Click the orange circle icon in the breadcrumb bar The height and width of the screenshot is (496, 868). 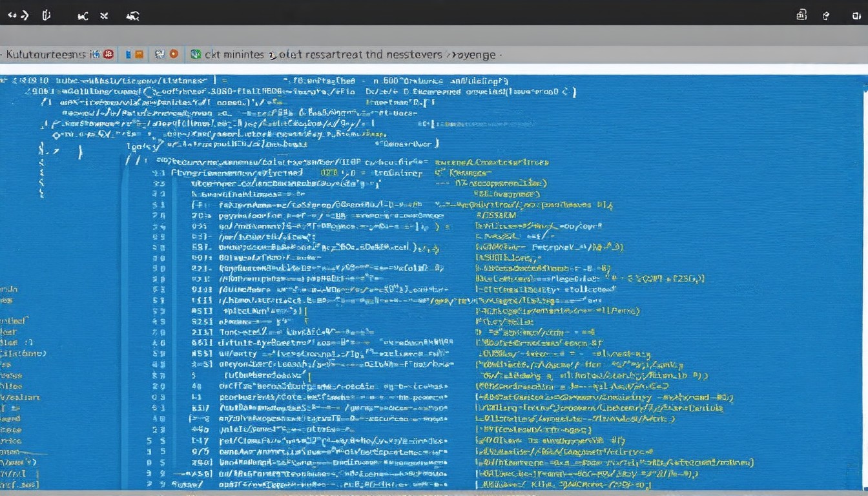174,55
